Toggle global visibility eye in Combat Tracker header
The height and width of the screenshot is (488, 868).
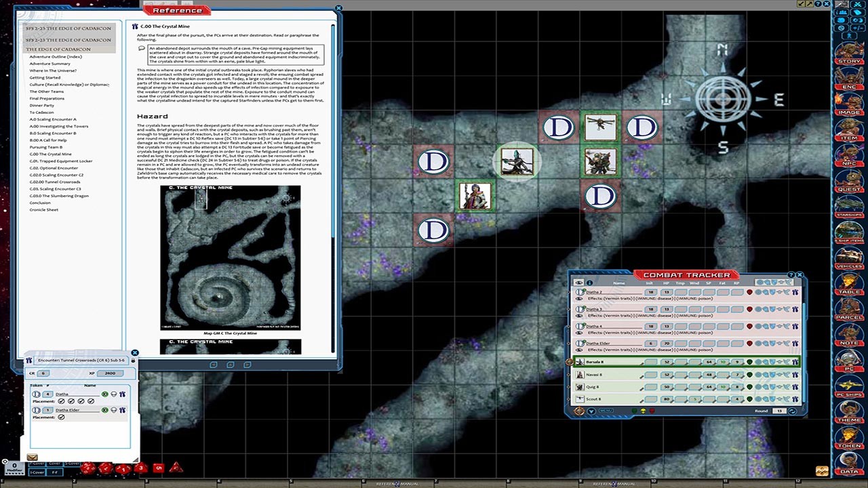click(578, 283)
